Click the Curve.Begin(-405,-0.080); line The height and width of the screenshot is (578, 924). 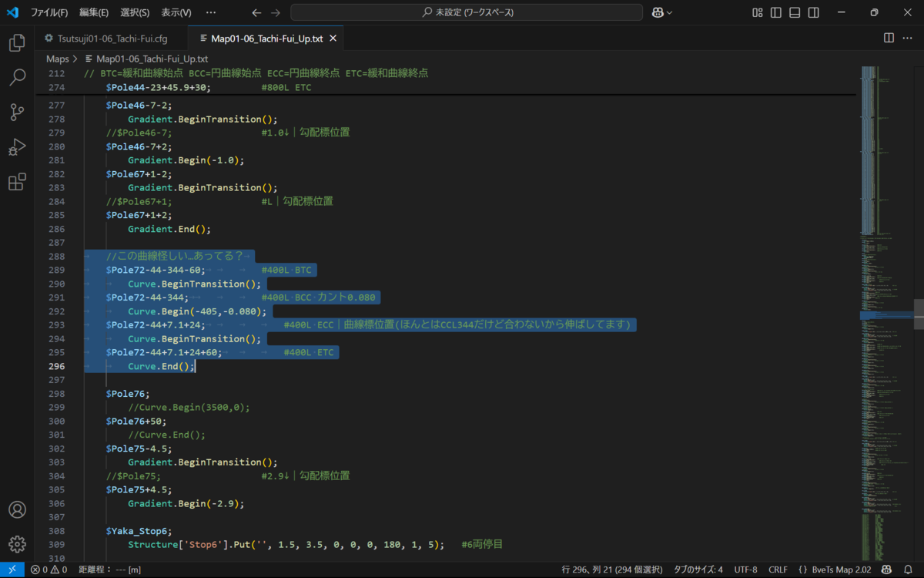point(197,311)
